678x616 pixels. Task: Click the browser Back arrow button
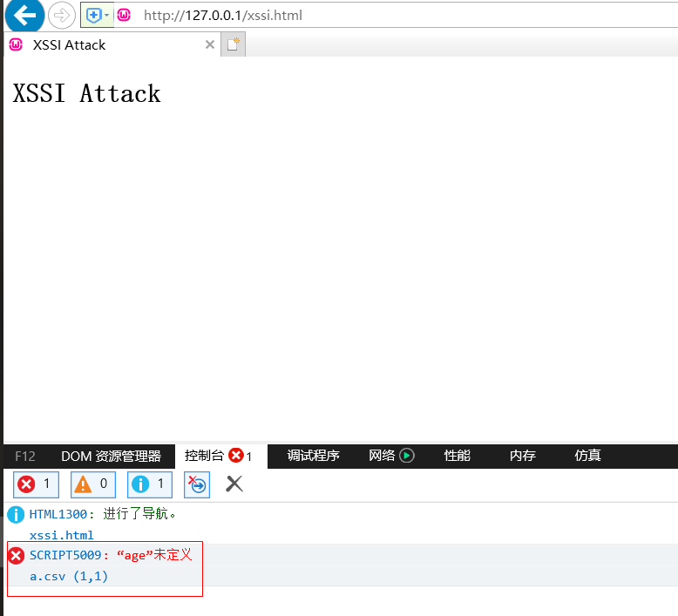coord(24,15)
